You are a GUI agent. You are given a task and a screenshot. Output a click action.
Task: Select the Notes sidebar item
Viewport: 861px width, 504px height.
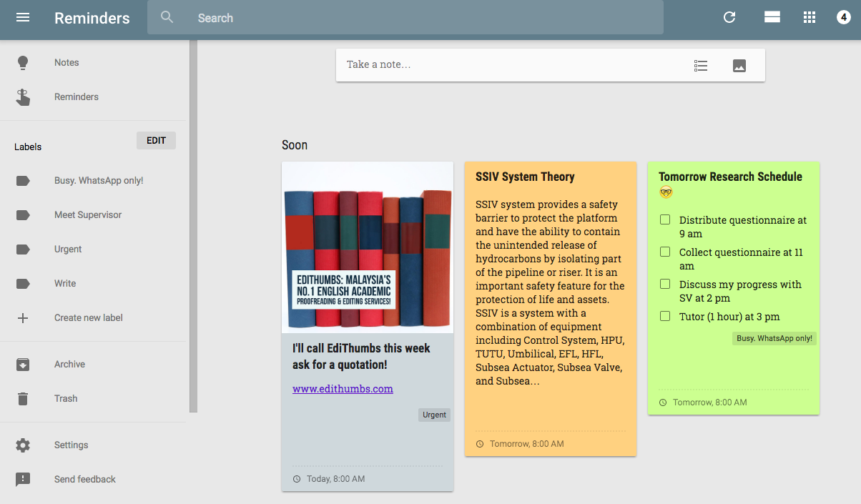(x=67, y=63)
